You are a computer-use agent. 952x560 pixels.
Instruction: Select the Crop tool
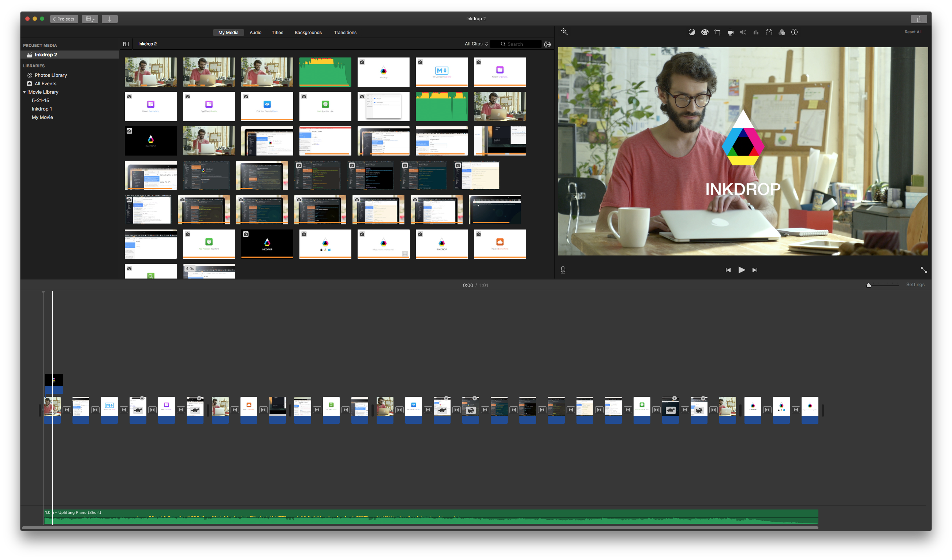pos(718,32)
